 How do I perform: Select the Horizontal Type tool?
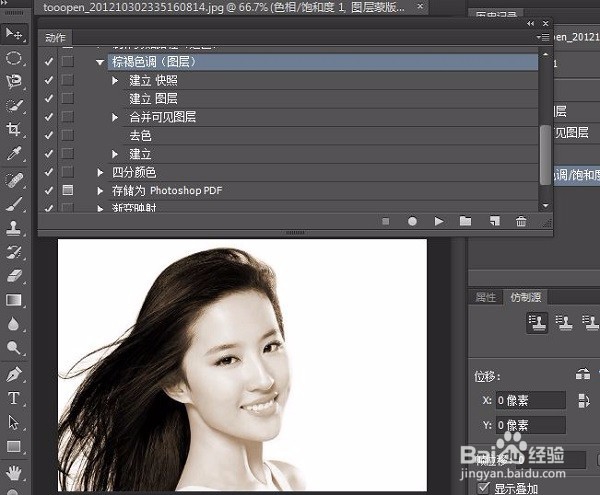[14, 398]
